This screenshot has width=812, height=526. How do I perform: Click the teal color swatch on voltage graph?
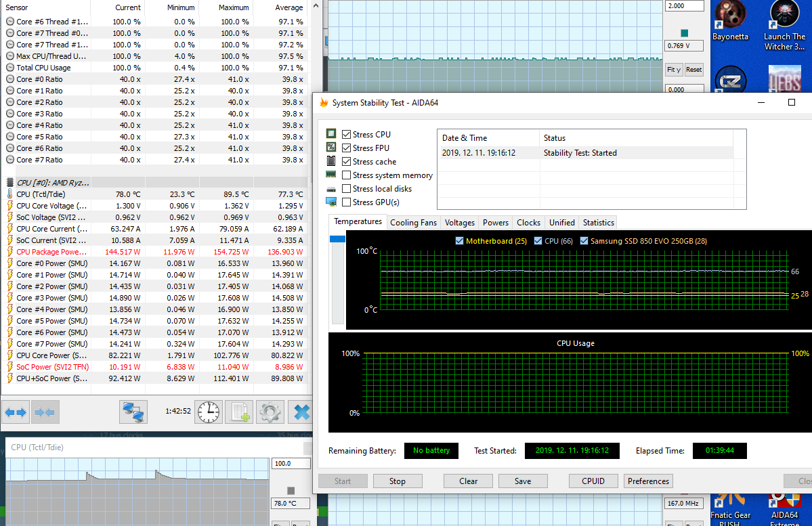[684, 33]
